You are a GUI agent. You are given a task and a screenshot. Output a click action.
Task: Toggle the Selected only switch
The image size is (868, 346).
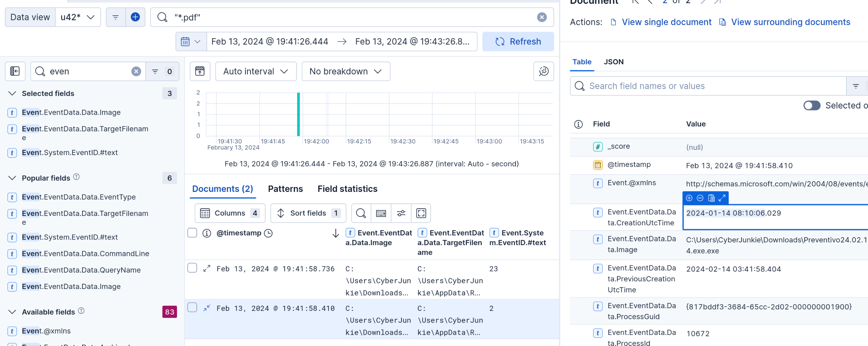812,105
